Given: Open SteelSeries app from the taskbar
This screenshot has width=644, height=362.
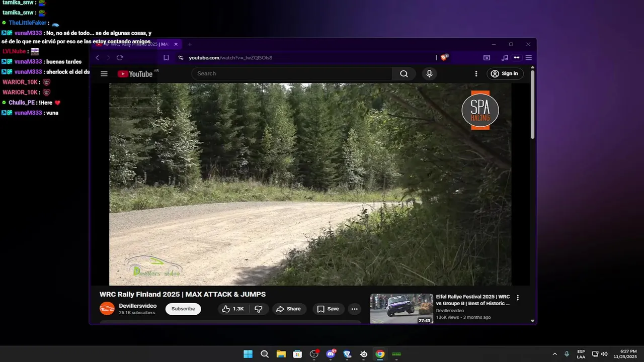Looking at the screenshot, I should [x=364, y=354].
